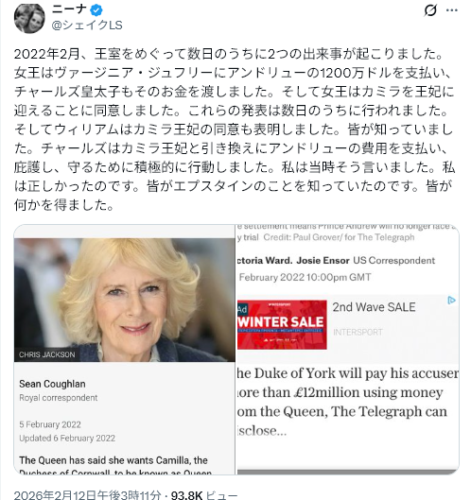The width and height of the screenshot is (471, 500).
Task: Open the Telegraph article screenshot image
Action: [x=348, y=349]
